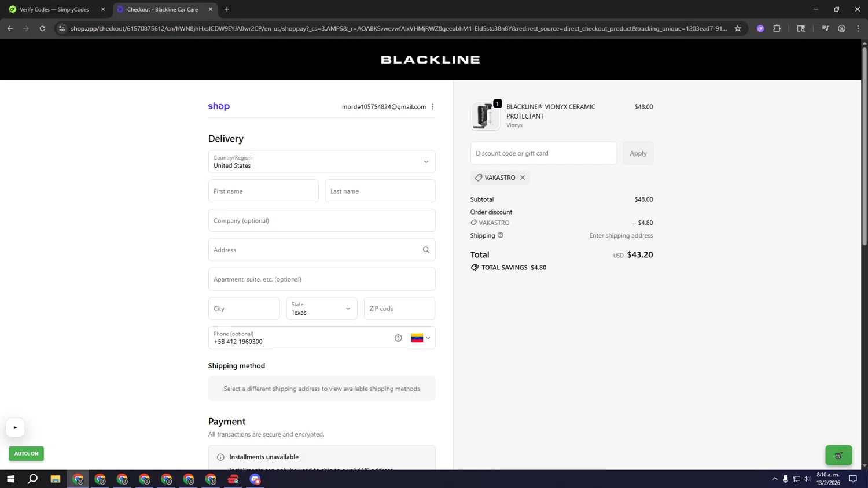Show hidden system tray icons
Image resolution: width=868 pixels, height=488 pixels.
(x=774, y=479)
